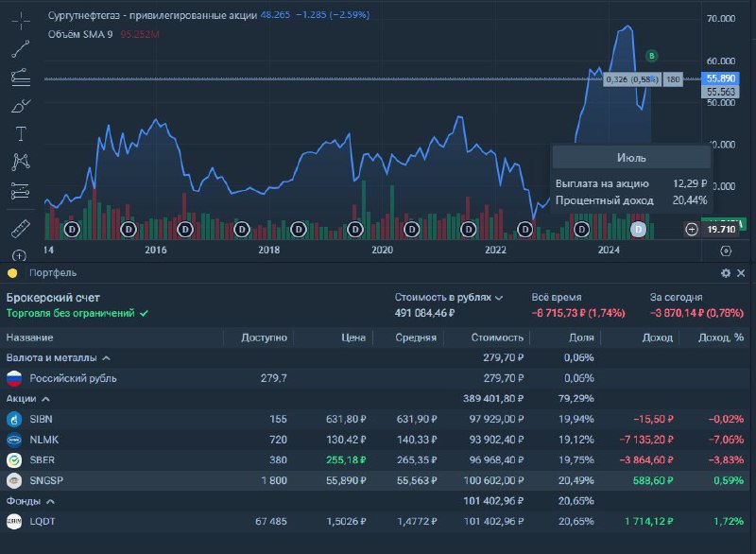Select the crosshair cursor tool

(x=21, y=20)
